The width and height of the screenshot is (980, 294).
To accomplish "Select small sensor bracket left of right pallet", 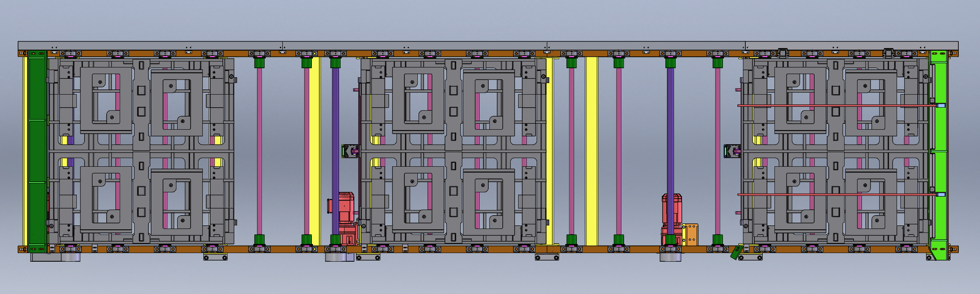I will [732, 151].
